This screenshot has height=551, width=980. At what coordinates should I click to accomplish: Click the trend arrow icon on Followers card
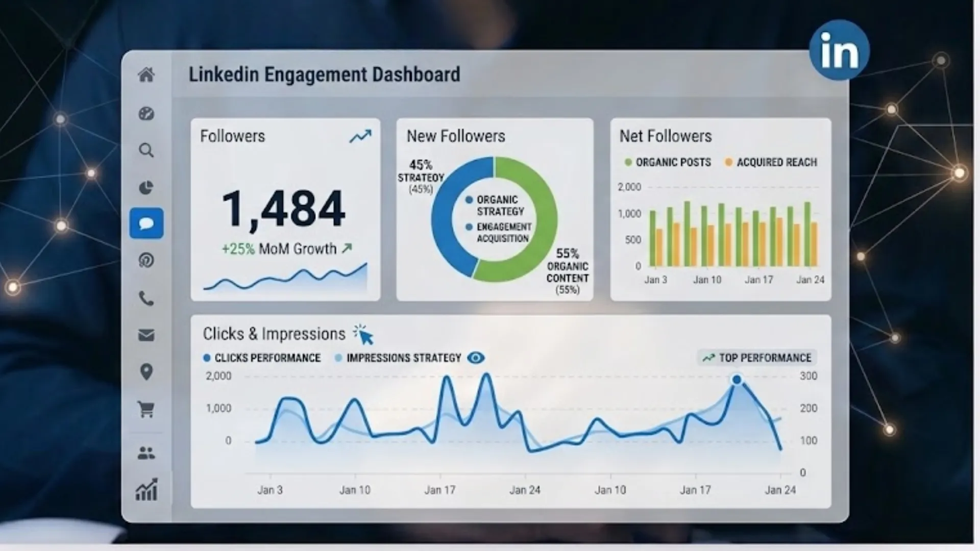point(360,136)
